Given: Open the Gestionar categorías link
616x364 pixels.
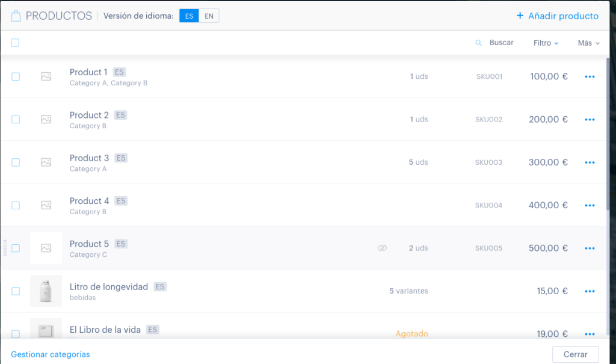Looking at the screenshot, I should pyautogui.click(x=51, y=354).
